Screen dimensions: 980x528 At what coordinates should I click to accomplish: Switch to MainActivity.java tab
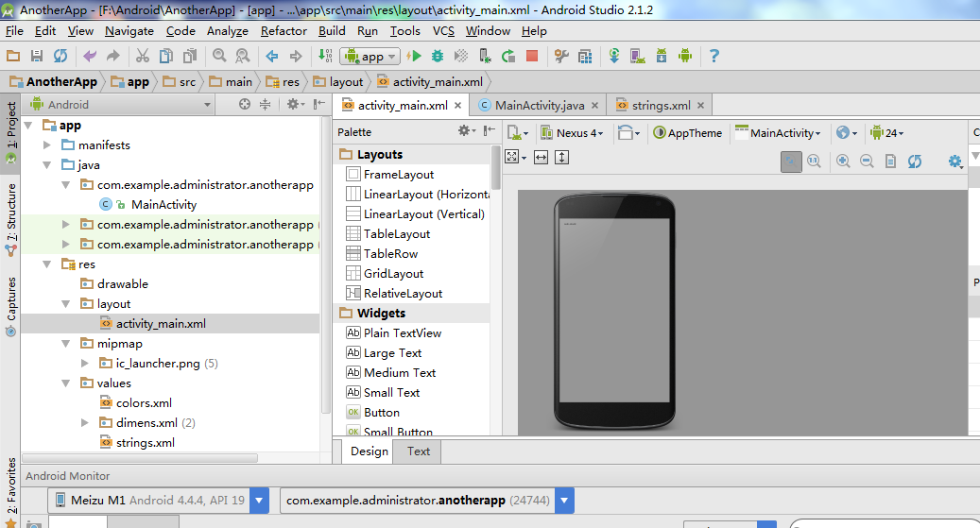(539, 106)
